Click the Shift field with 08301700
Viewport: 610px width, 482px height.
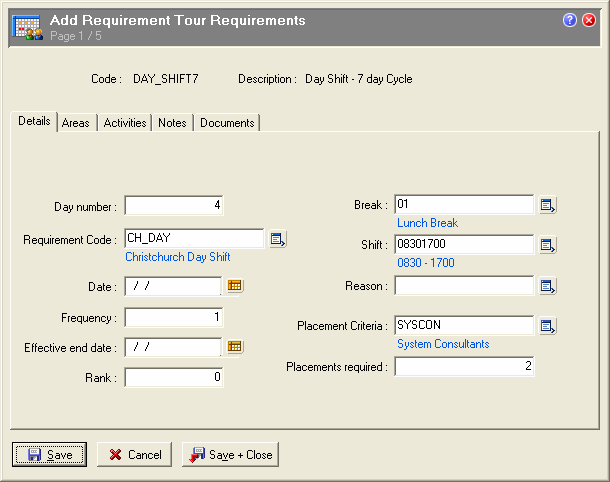coord(464,245)
